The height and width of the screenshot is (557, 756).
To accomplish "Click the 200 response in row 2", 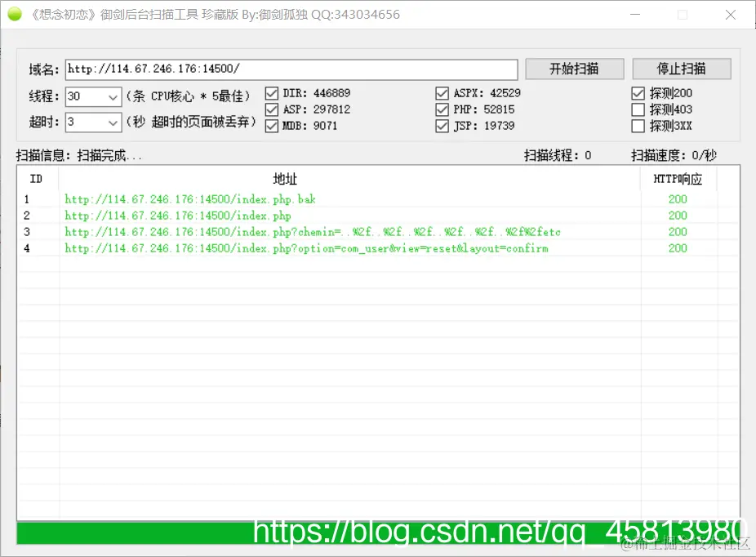I will tap(678, 216).
